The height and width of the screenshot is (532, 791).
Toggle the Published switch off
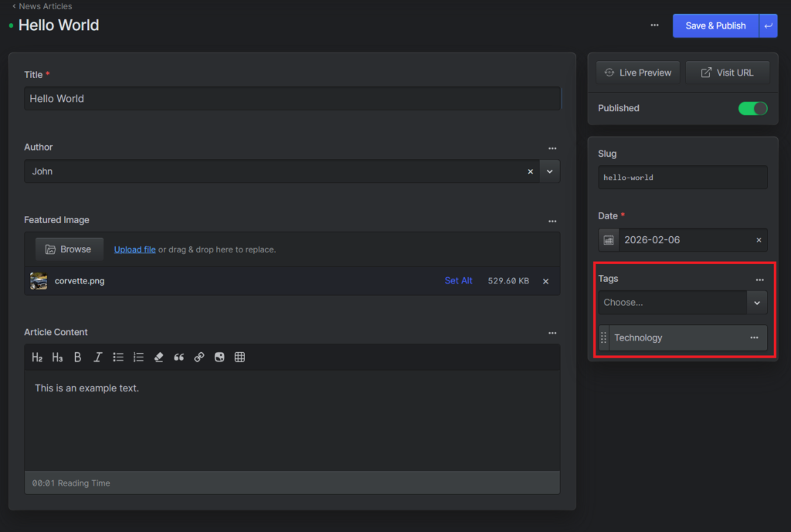[x=752, y=109]
